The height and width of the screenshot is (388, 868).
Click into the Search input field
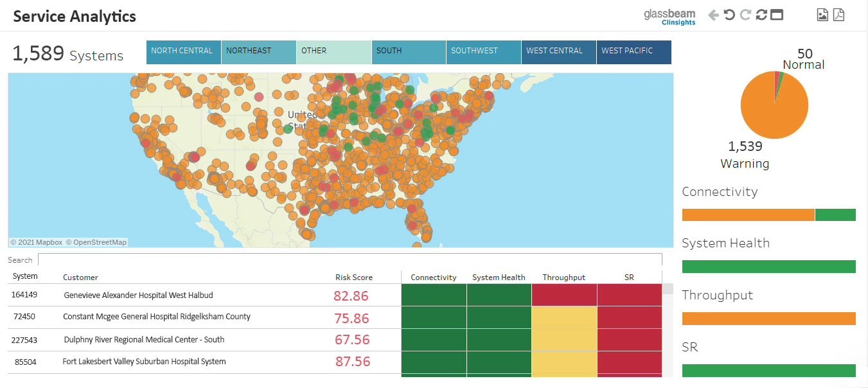pyautogui.click(x=350, y=260)
